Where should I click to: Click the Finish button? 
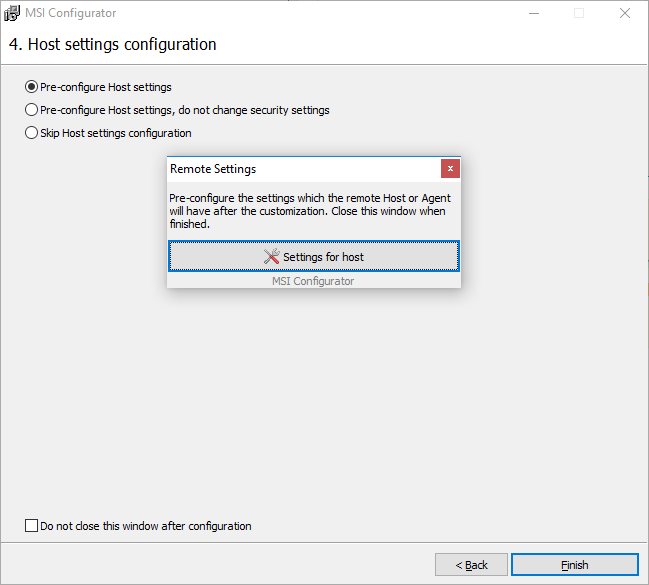[x=575, y=565]
